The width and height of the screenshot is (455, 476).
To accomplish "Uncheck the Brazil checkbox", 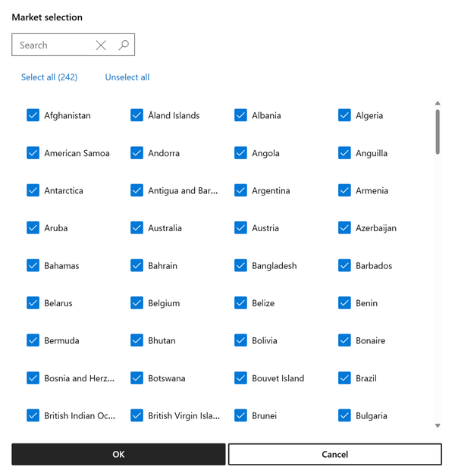I will [x=344, y=378].
